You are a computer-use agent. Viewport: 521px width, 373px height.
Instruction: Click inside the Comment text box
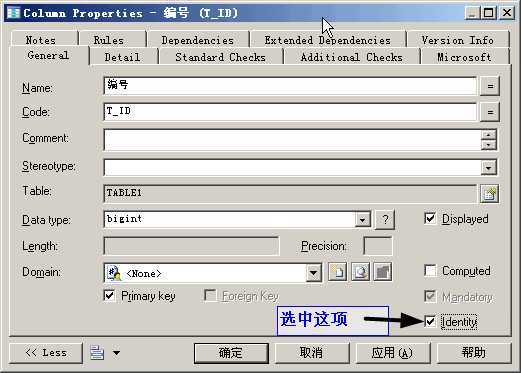[x=292, y=140]
